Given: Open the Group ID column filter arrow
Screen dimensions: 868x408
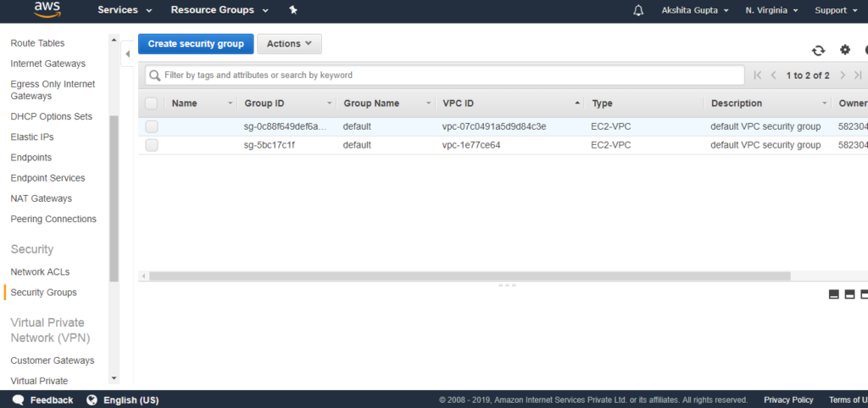Looking at the screenshot, I should coord(330,103).
